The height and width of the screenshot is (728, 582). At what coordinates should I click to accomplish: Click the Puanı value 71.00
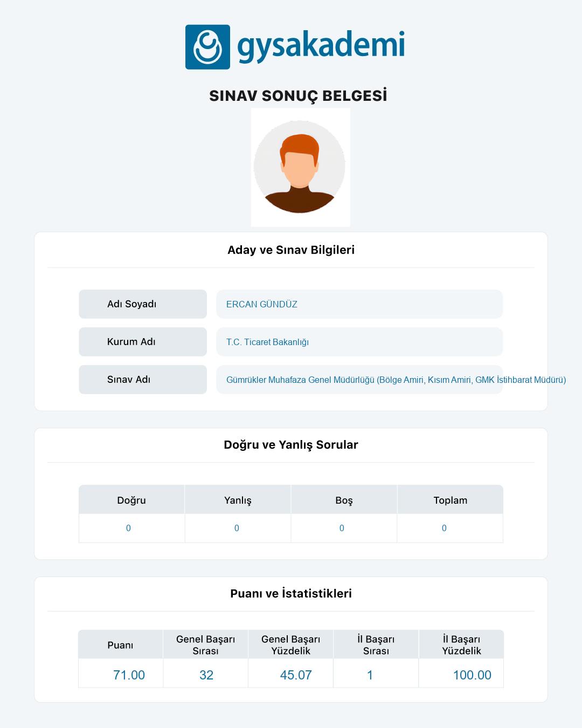click(x=129, y=675)
